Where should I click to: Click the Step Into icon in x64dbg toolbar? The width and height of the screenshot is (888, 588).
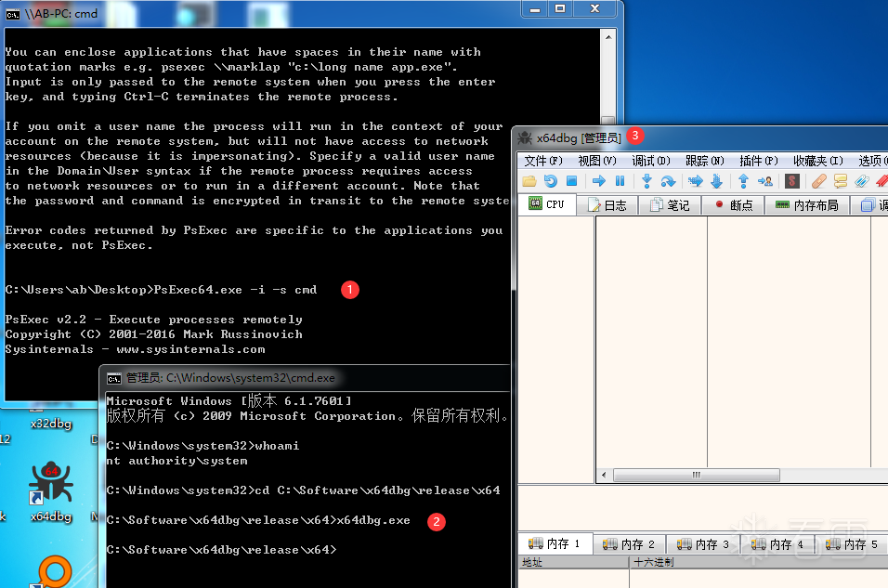646,181
